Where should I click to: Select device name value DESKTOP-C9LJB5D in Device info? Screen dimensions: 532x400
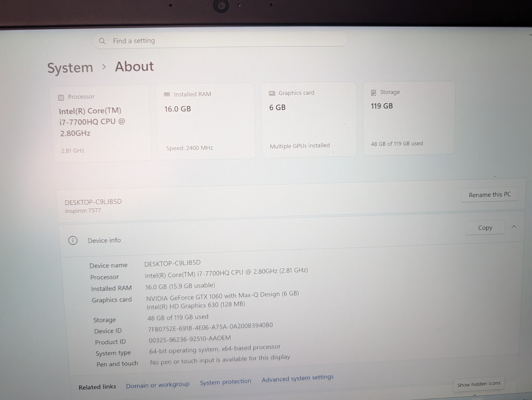pyautogui.click(x=173, y=263)
